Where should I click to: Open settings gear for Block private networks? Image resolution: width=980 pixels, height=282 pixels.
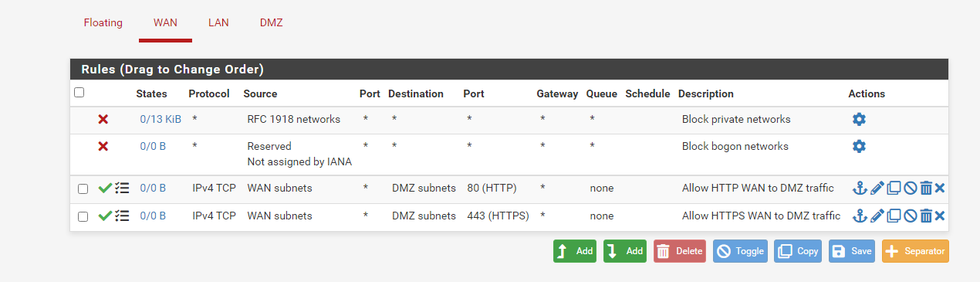pos(859,119)
